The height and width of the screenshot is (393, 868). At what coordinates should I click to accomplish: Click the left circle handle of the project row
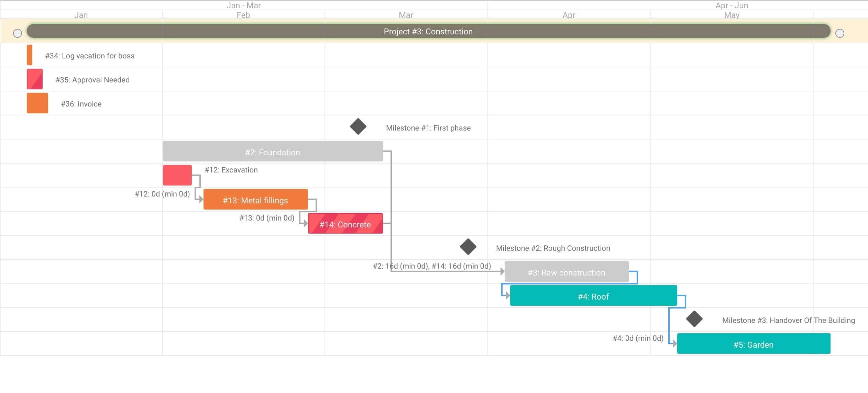pyautogui.click(x=17, y=33)
